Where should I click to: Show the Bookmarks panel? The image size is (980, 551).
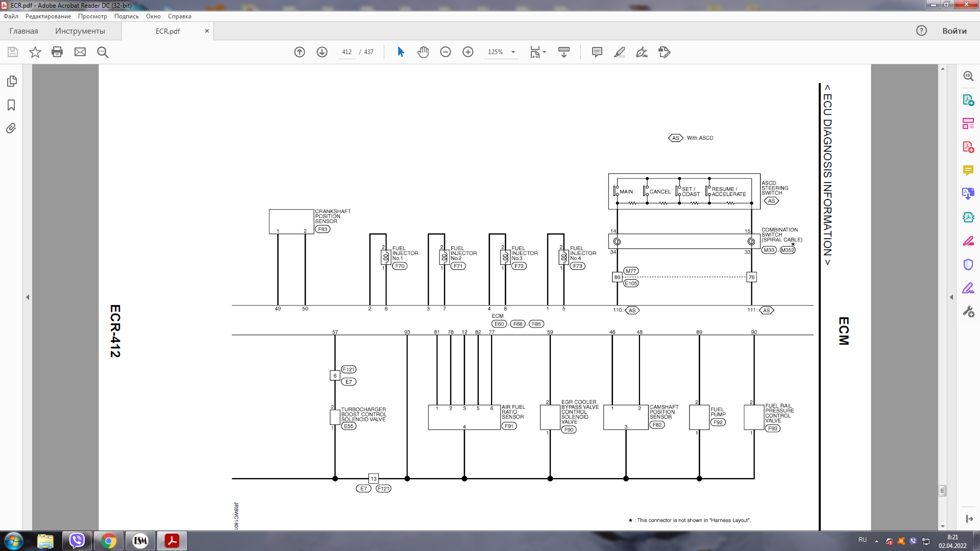[11, 105]
